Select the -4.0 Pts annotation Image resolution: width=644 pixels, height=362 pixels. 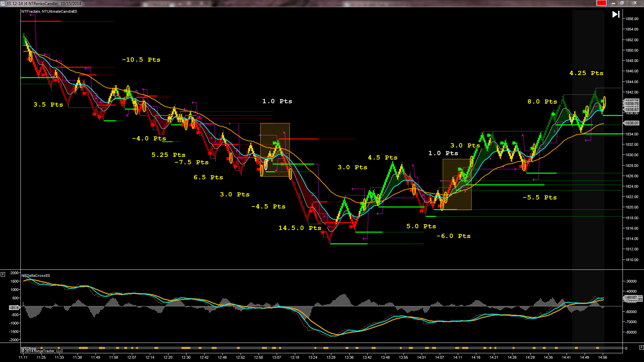[149, 138]
